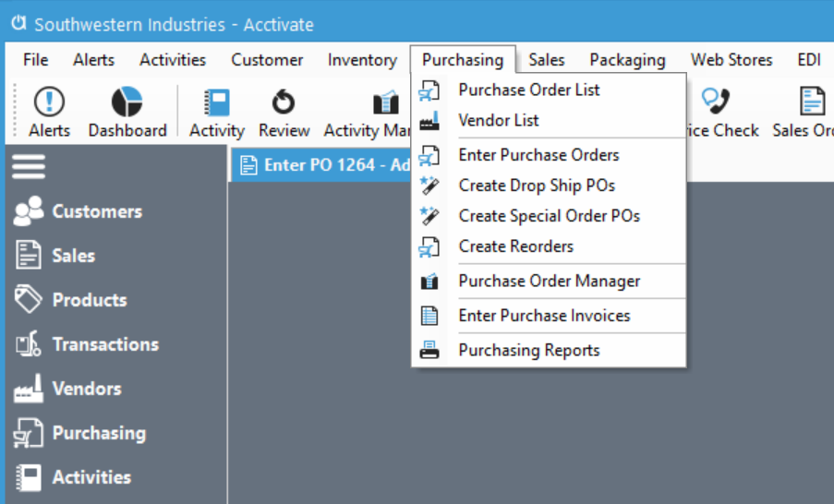Image resolution: width=834 pixels, height=504 pixels.
Task: Select the Activity notebook toolbar icon
Action: tap(217, 102)
